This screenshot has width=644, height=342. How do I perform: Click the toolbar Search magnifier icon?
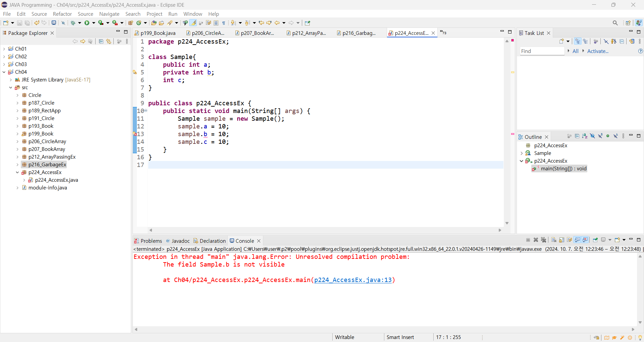click(615, 23)
